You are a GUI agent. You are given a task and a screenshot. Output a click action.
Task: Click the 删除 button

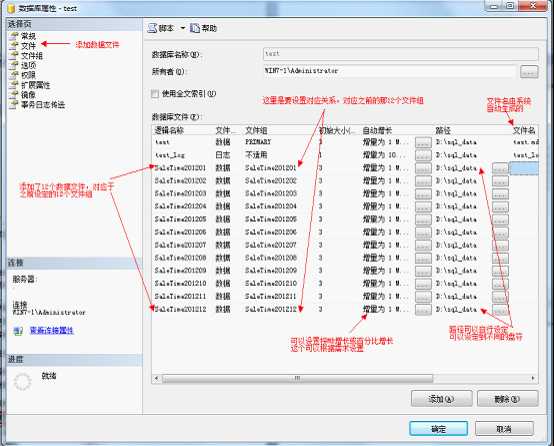pyautogui.click(x=508, y=399)
